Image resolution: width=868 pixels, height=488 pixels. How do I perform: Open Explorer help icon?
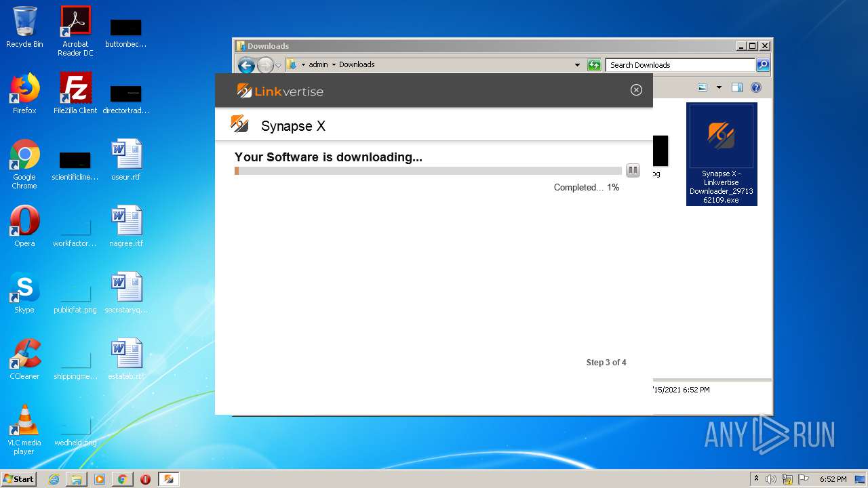click(756, 87)
